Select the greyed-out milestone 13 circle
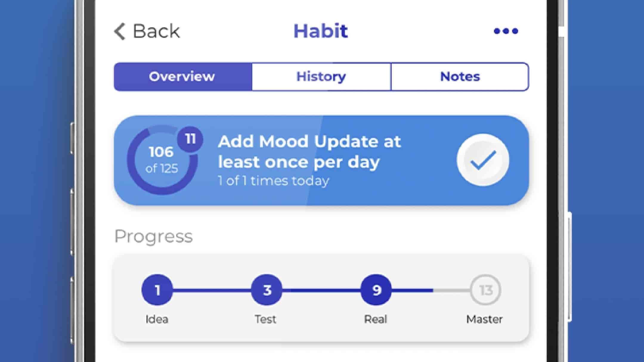Viewport: 644px width, 362px height. coord(485,290)
